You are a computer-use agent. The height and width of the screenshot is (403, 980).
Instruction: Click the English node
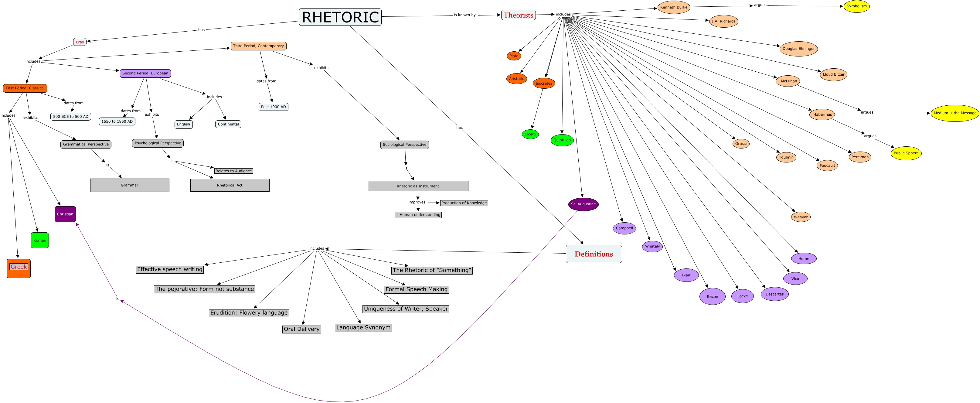point(183,125)
